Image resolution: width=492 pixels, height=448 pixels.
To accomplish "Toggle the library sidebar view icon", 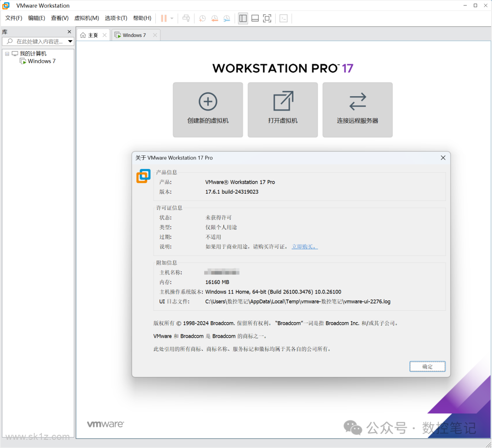I will coord(243,18).
